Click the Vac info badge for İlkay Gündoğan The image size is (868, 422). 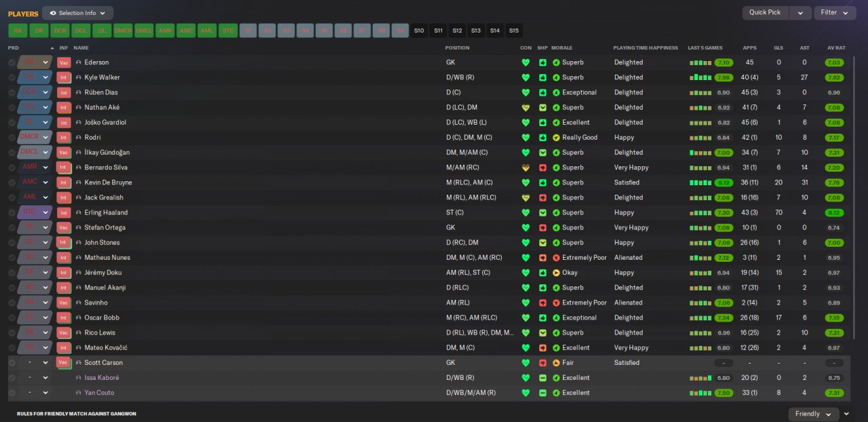click(x=64, y=153)
